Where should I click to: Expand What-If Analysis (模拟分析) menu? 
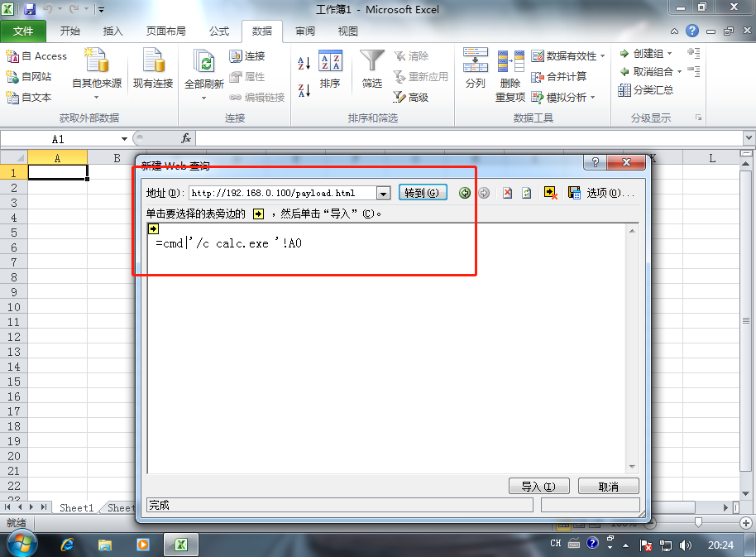[x=563, y=98]
